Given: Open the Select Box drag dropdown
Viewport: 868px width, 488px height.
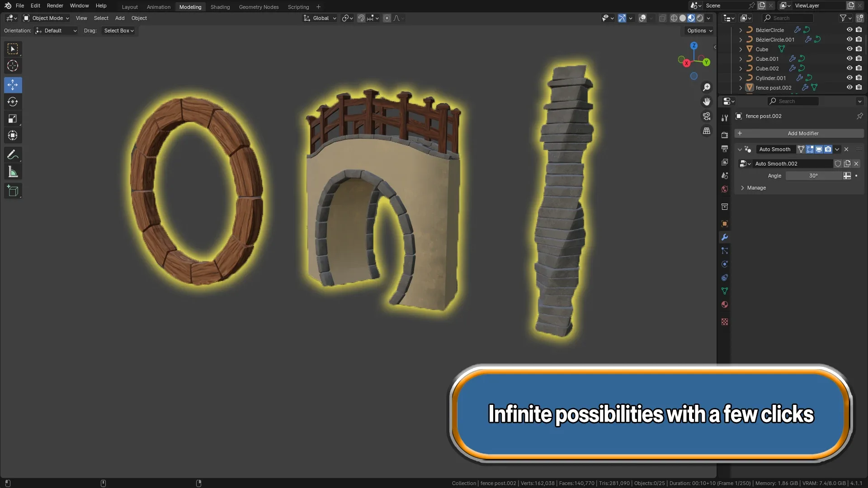Looking at the screenshot, I should [118, 31].
